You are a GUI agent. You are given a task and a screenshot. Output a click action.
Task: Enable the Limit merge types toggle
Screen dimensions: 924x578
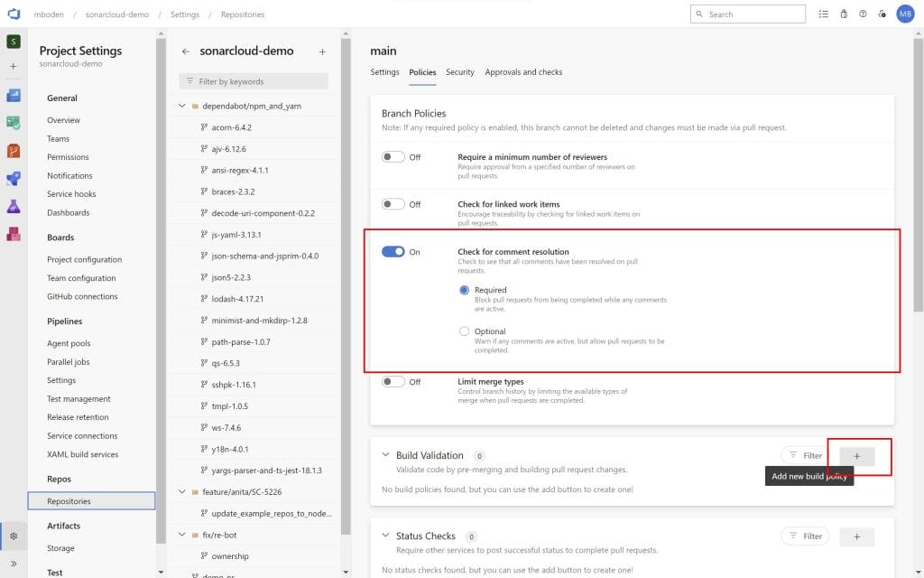[x=393, y=382]
